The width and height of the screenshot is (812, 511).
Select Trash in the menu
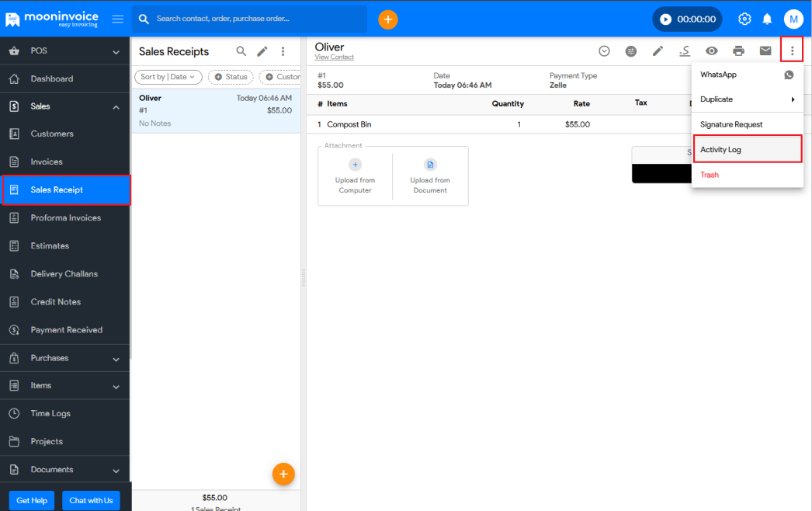pos(748,175)
